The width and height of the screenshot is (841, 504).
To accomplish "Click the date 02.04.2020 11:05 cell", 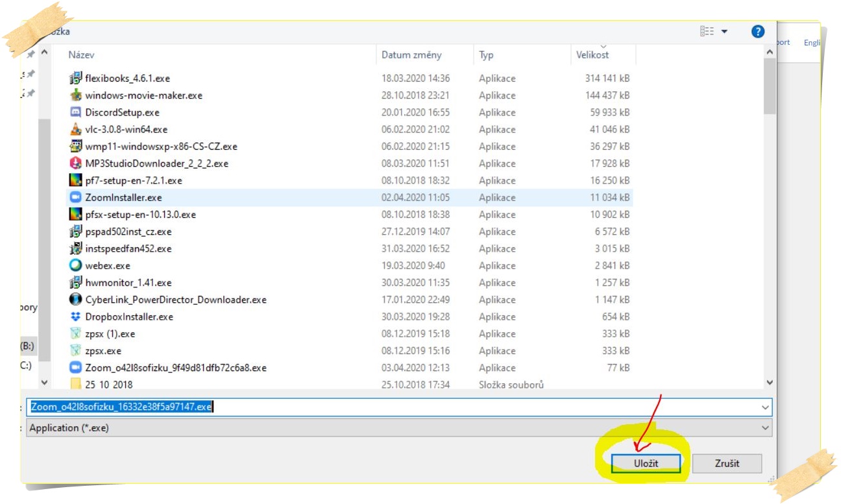I will click(x=415, y=197).
